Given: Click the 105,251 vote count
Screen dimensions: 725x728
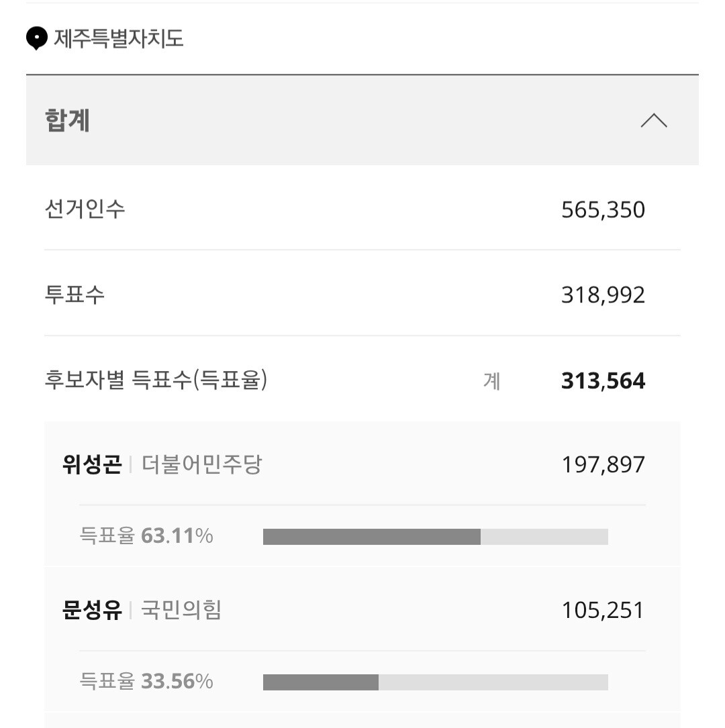Looking at the screenshot, I should 603,611.
